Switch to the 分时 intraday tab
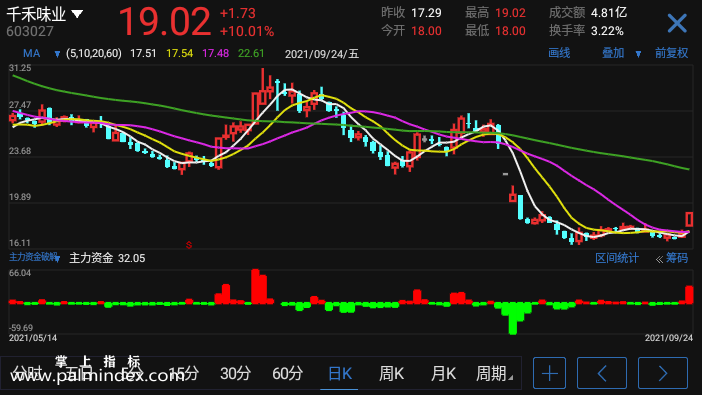 click(26, 374)
